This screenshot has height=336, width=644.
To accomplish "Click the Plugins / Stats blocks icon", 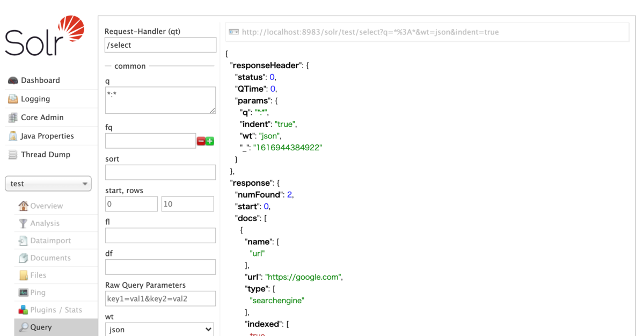I will 23,310.
